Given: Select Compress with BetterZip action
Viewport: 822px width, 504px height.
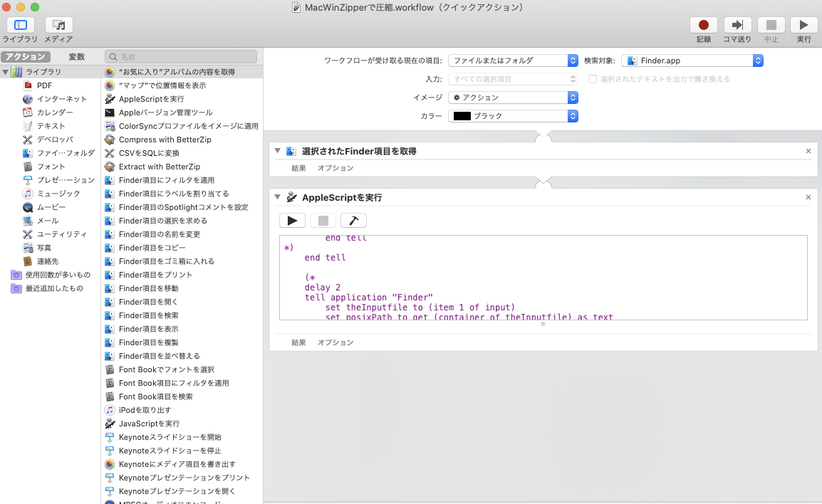Looking at the screenshot, I should pos(165,140).
